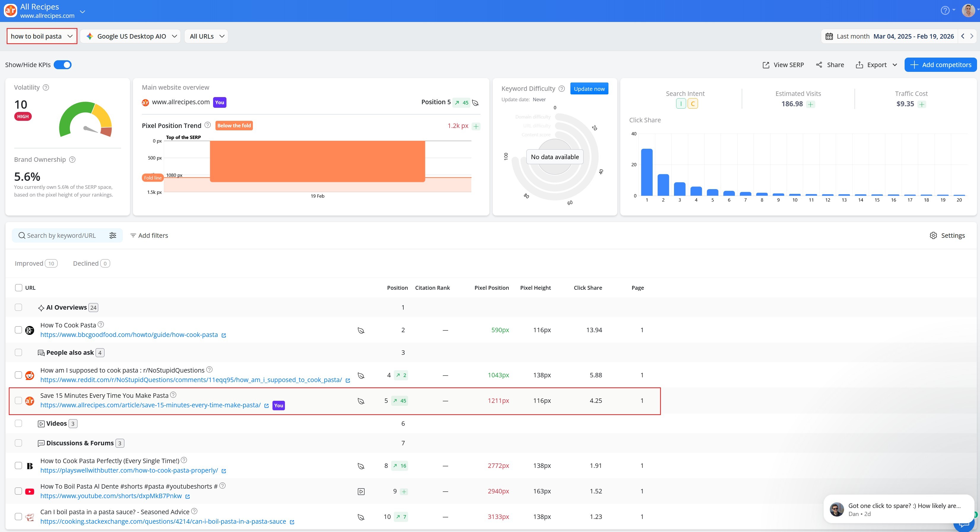Click the Update now button
Screen dimensions: 980x532
pyautogui.click(x=589, y=89)
